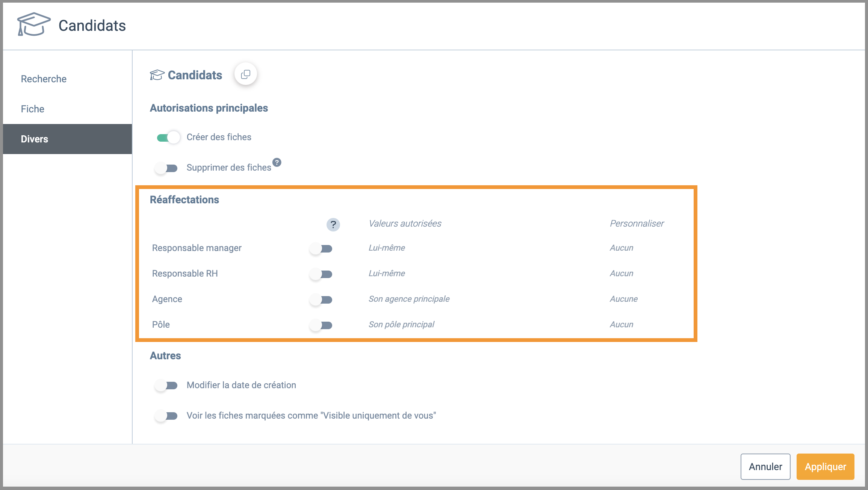Switch on the Pôle reassignment toggle
868x490 pixels.
coord(321,325)
